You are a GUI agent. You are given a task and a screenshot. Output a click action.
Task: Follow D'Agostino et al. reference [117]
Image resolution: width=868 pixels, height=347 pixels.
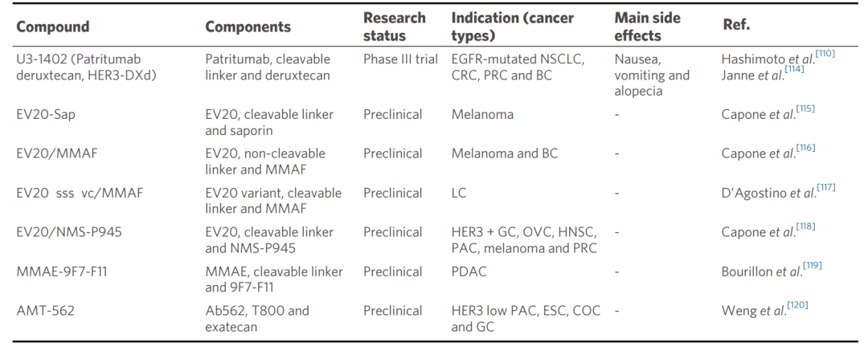point(826,188)
